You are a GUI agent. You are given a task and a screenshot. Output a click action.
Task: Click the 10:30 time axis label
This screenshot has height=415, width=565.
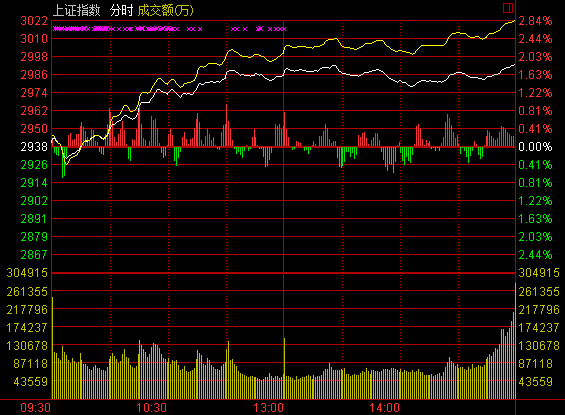tap(151, 408)
